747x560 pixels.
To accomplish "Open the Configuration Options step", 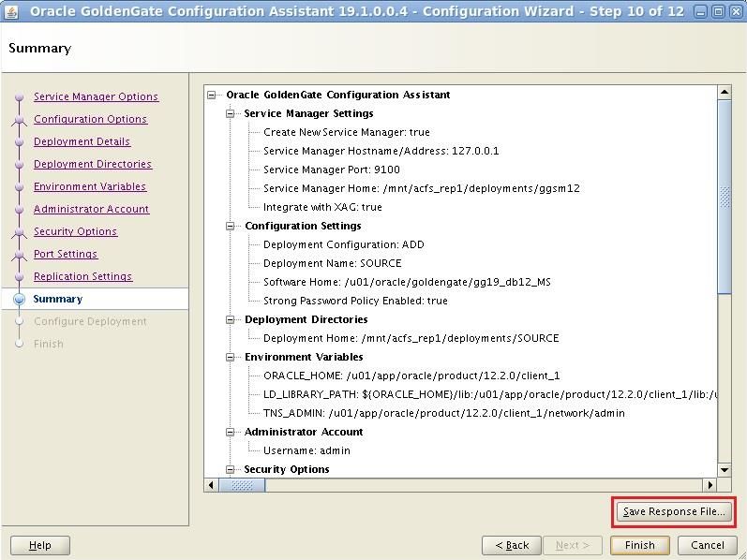I will tap(91, 119).
